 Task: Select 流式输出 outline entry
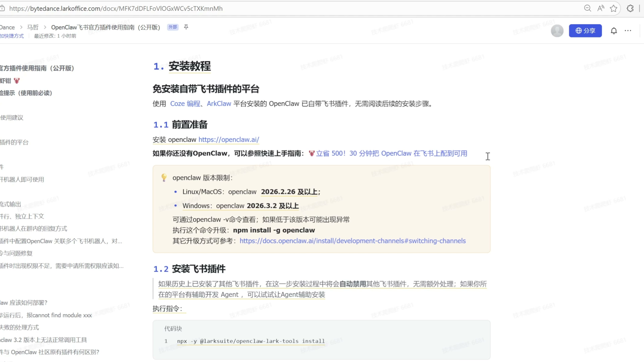pos(11,204)
